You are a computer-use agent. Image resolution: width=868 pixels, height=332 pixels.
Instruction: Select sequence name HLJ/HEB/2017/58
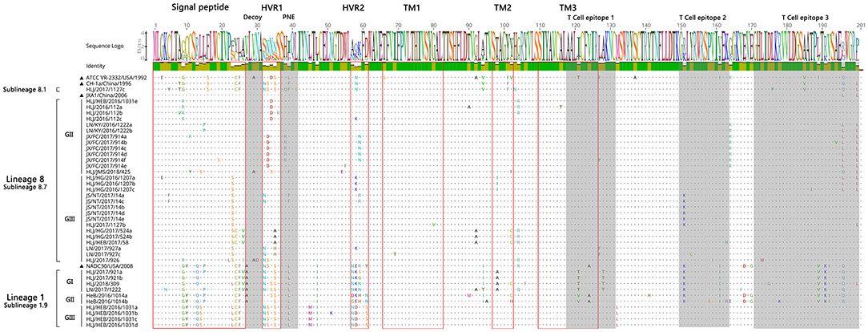106,242
